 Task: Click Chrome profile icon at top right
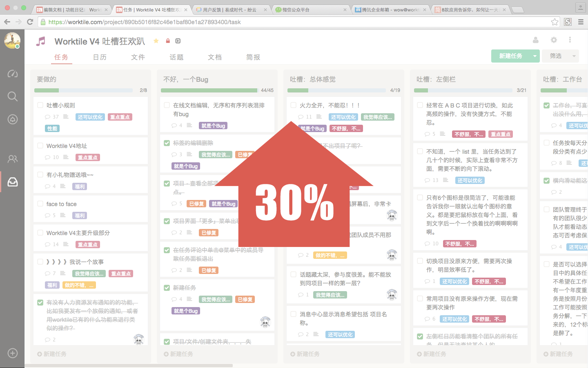click(580, 8)
